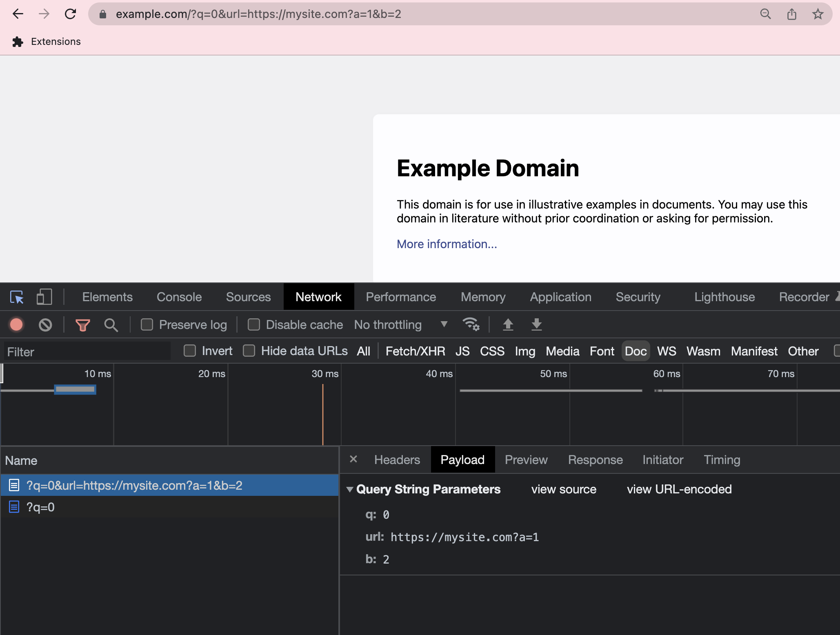Click view URL-encoded link
The height and width of the screenshot is (635, 840).
(x=679, y=489)
